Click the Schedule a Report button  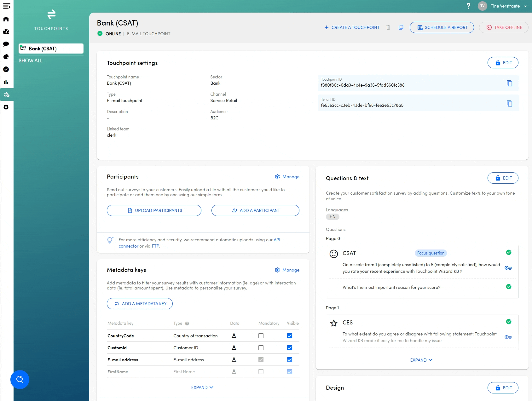click(x=442, y=27)
